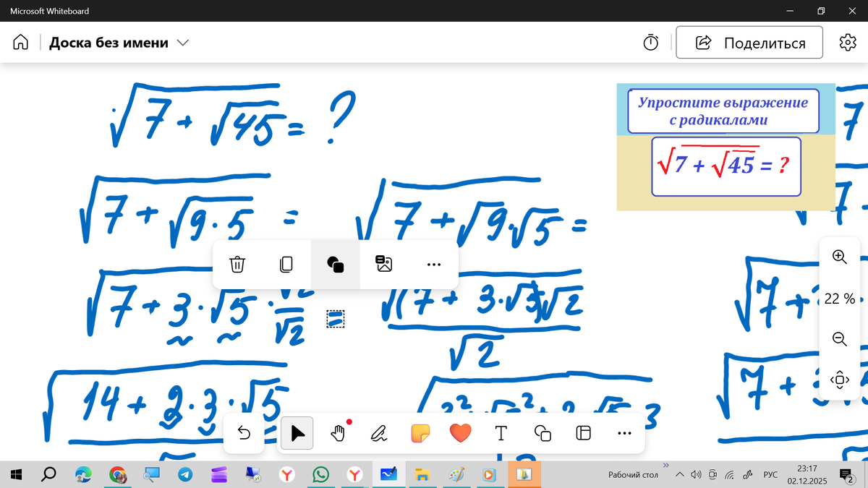
Task: Open the shapes tool
Action: [542, 433]
